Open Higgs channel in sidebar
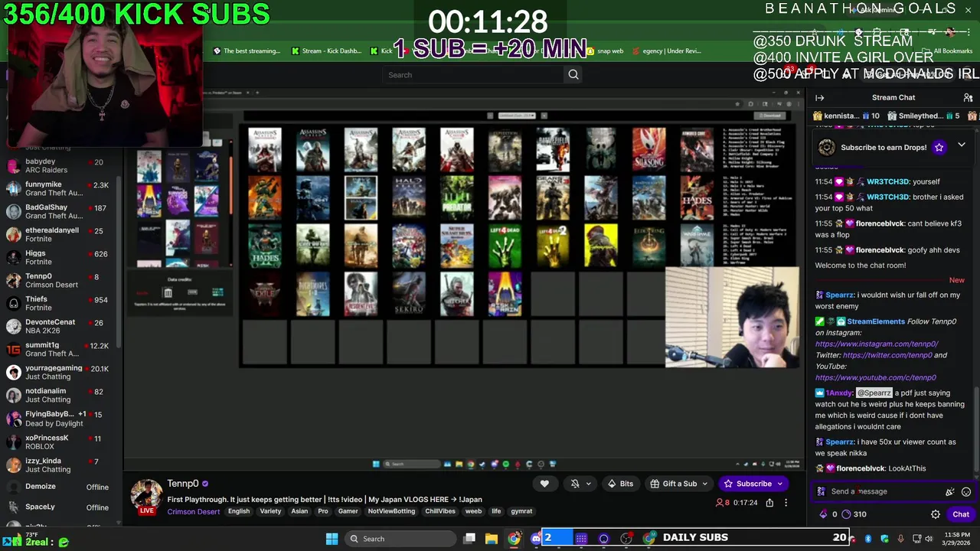The height and width of the screenshot is (551, 980). (60, 258)
